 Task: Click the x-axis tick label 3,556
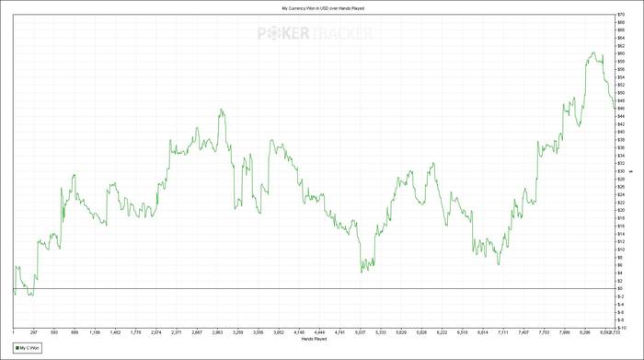(259, 332)
